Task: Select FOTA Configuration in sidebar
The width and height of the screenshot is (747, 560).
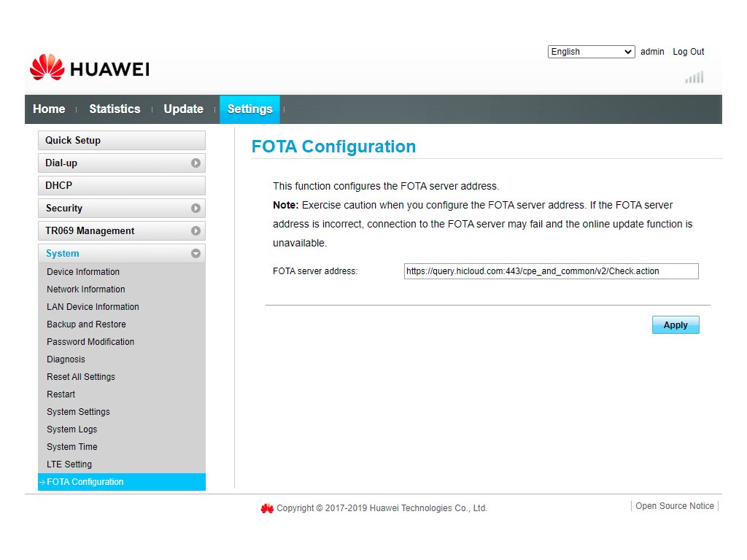Action: 122,482
